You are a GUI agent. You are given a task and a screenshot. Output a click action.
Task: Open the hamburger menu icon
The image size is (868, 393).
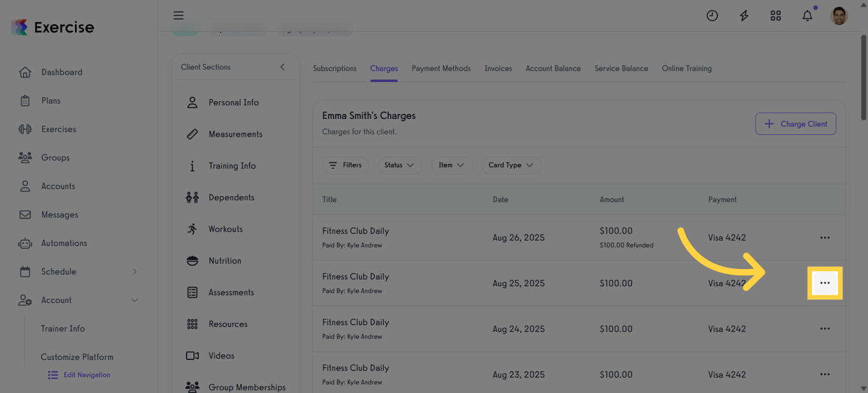point(179,15)
